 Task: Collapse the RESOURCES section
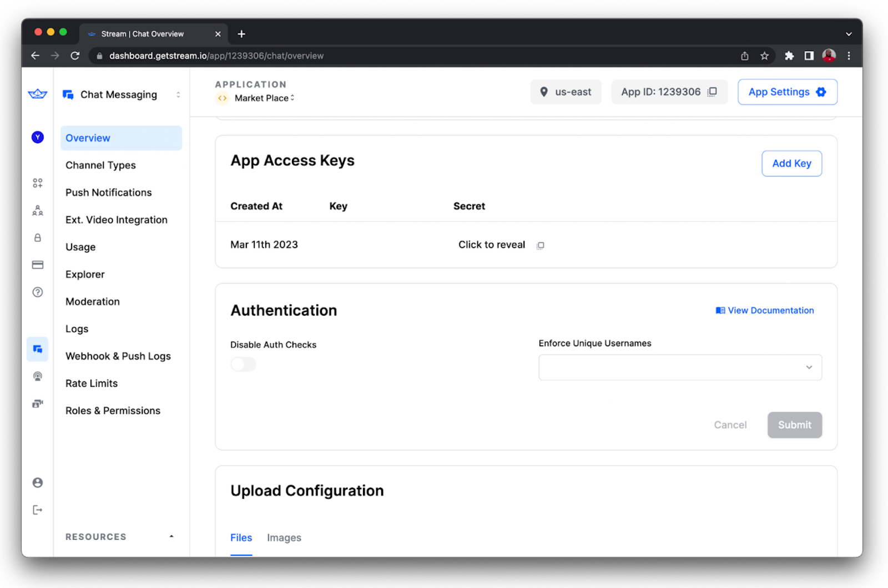click(171, 536)
